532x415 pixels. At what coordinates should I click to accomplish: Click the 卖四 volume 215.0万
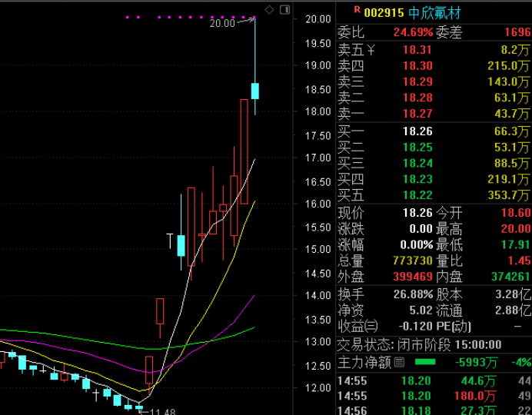click(x=508, y=66)
